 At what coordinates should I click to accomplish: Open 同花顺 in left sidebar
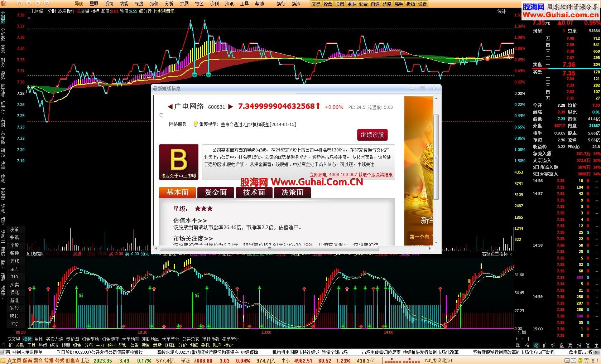(x=3, y=90)
